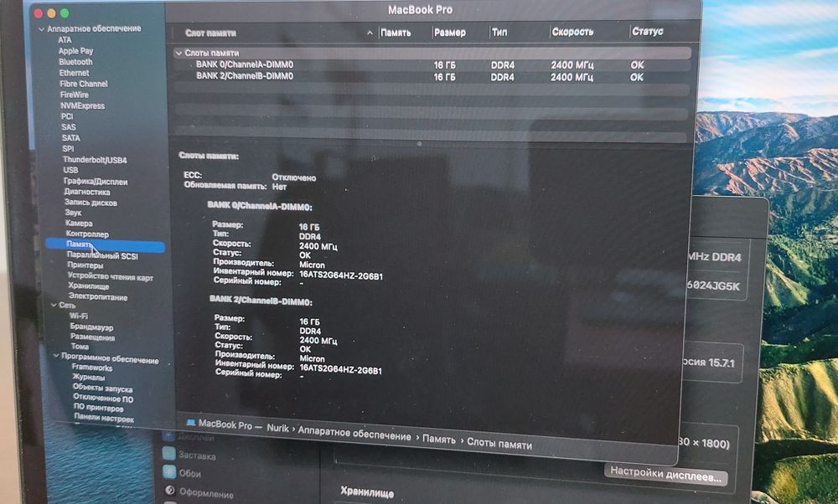Select BANK 2/ChannelB-DIMM0 table row
This screenshot has width=838, height=504.
point(432,76)
